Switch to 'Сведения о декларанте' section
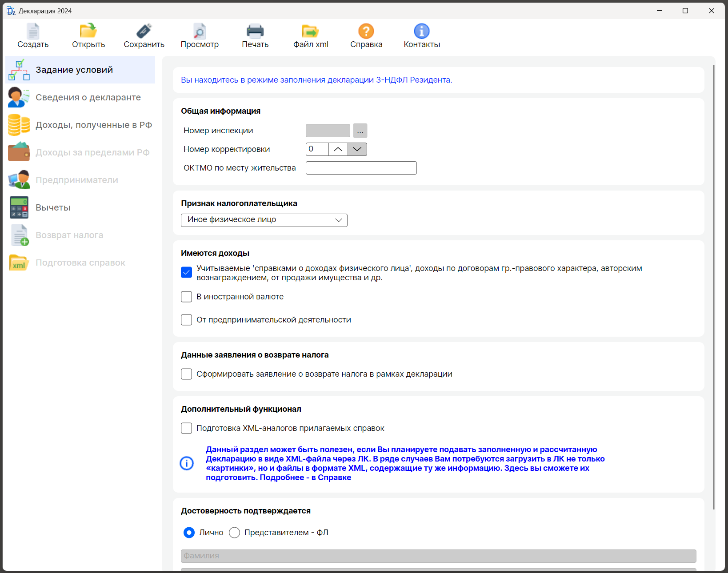 88,97
